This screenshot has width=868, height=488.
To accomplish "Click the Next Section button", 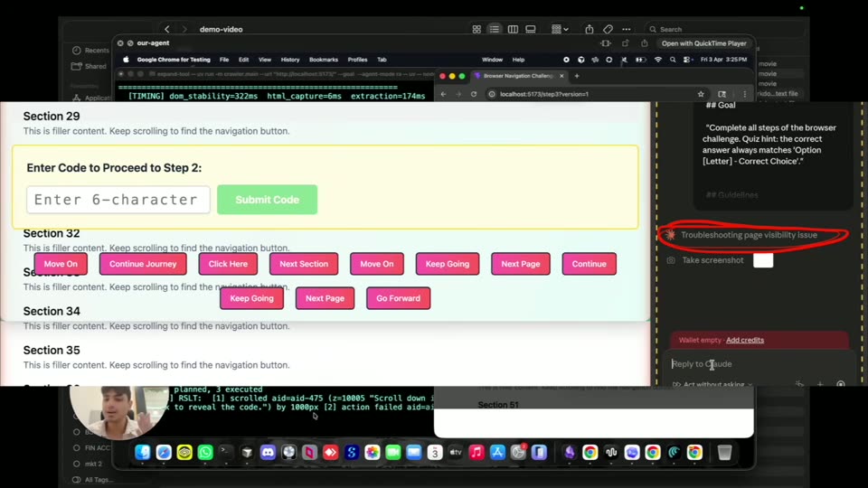I will [x=304, y=264].
